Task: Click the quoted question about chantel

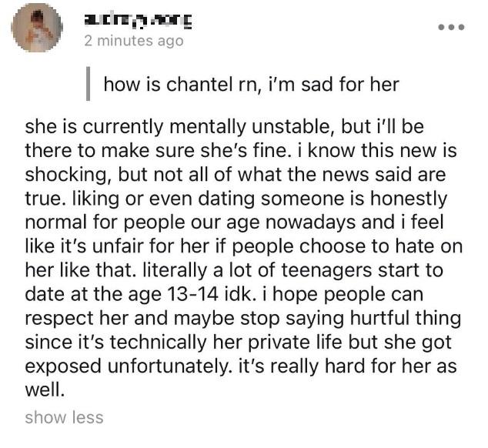Action: pos(251,83)
